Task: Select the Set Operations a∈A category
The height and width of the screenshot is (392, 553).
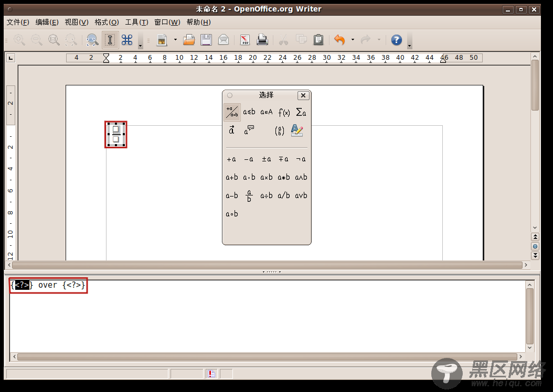Action: pos(267,112)
